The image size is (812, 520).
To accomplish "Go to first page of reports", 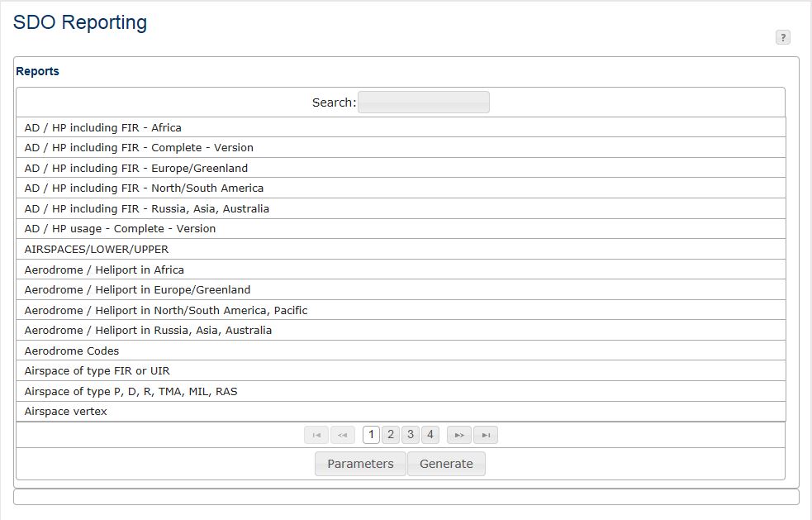I will coord(316,435).
